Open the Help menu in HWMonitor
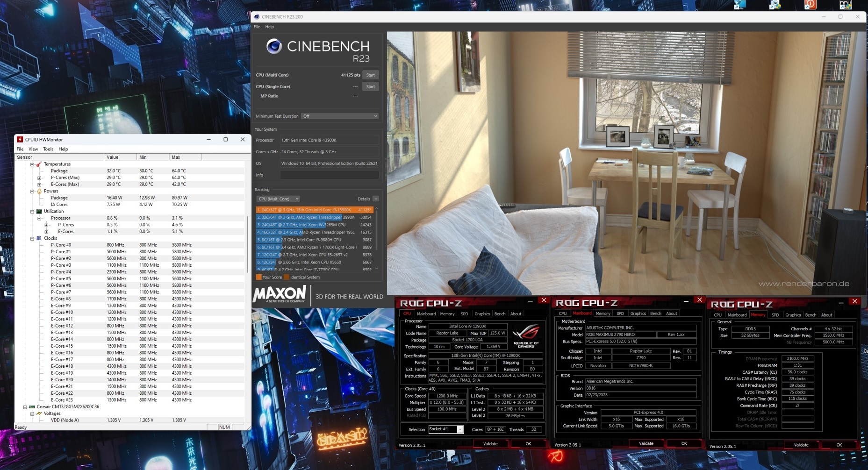868x470 pixels. tap(63, 149)
